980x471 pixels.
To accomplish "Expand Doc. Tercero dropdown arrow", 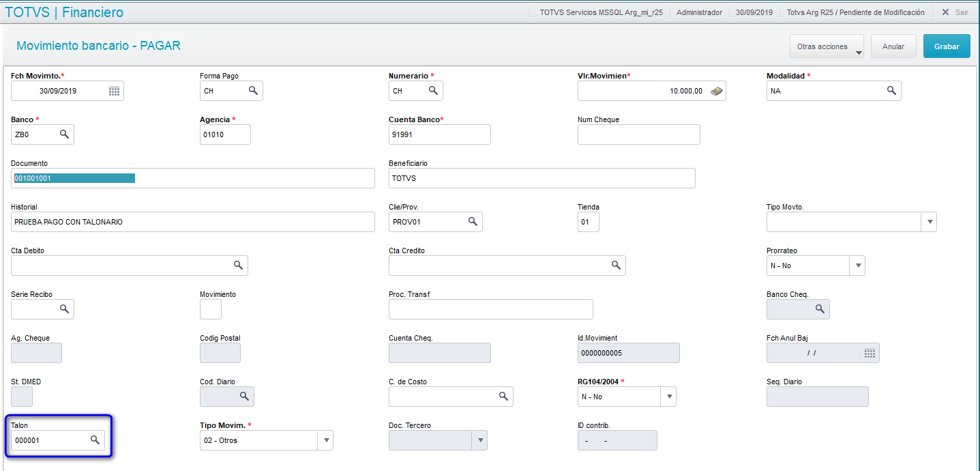I will pos(479,440).
